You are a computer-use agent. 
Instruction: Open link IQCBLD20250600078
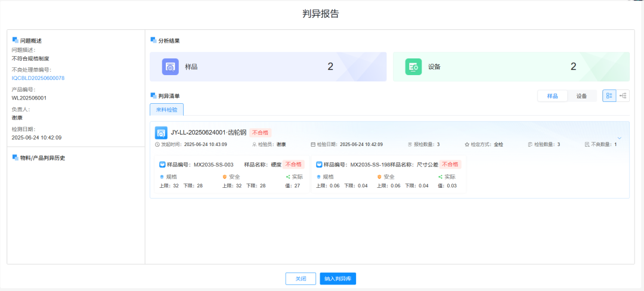[38, 78]
